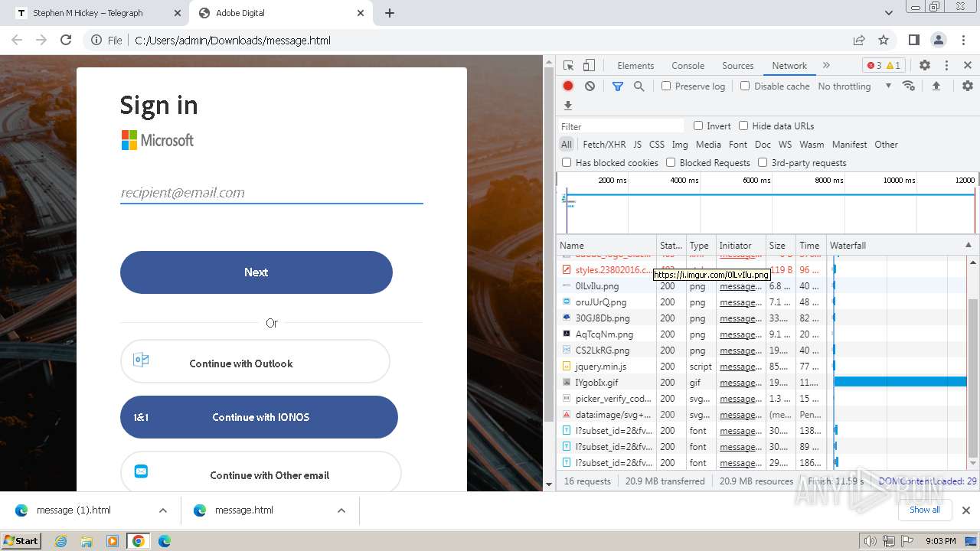Check the 3rd-party requests checkbox
980x551 pixels.
[x=763, y=162]
